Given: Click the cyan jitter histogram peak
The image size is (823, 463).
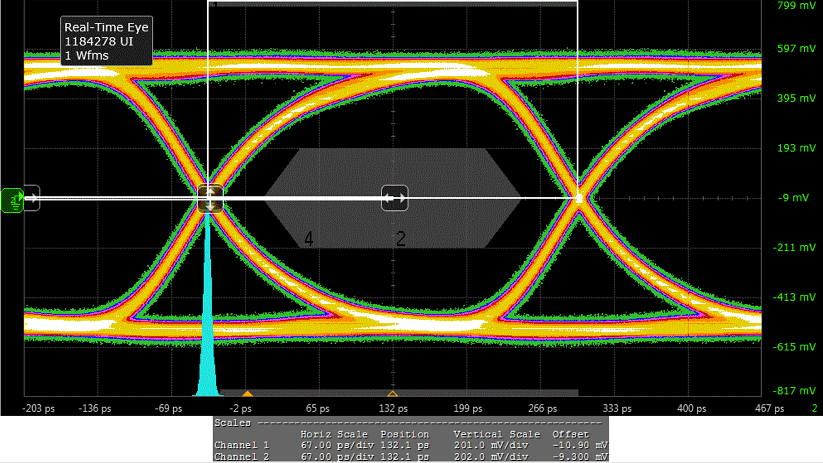Looking at the screenshot, I should [x=207, y=304].
